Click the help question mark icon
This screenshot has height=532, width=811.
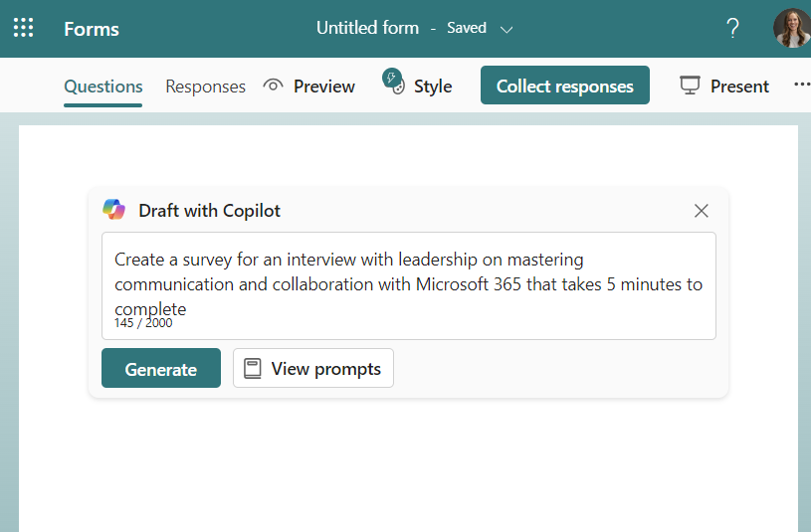pos(732,28)
